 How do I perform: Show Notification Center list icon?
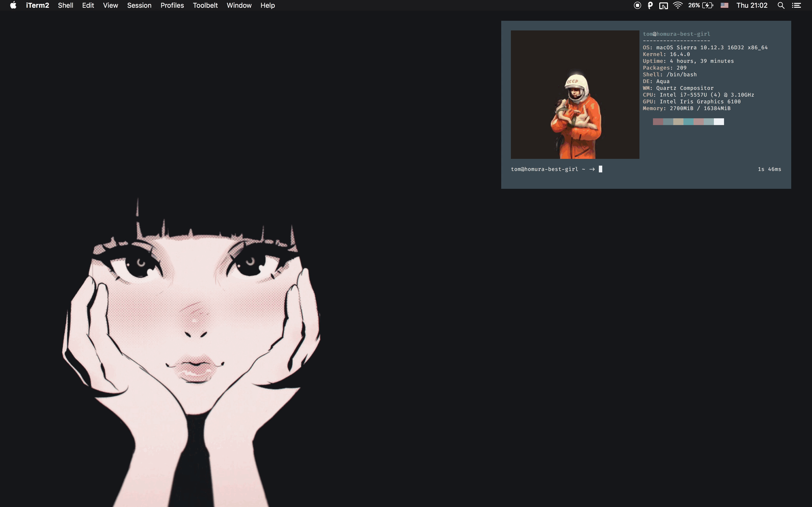tap(797, 5)
